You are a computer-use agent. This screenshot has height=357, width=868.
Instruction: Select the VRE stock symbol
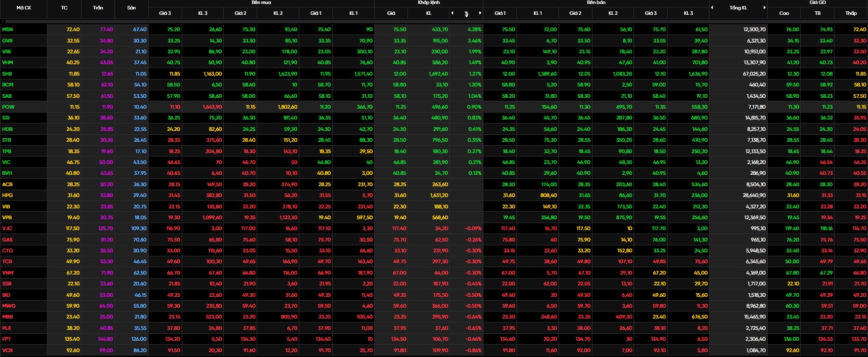pos(7,51)
